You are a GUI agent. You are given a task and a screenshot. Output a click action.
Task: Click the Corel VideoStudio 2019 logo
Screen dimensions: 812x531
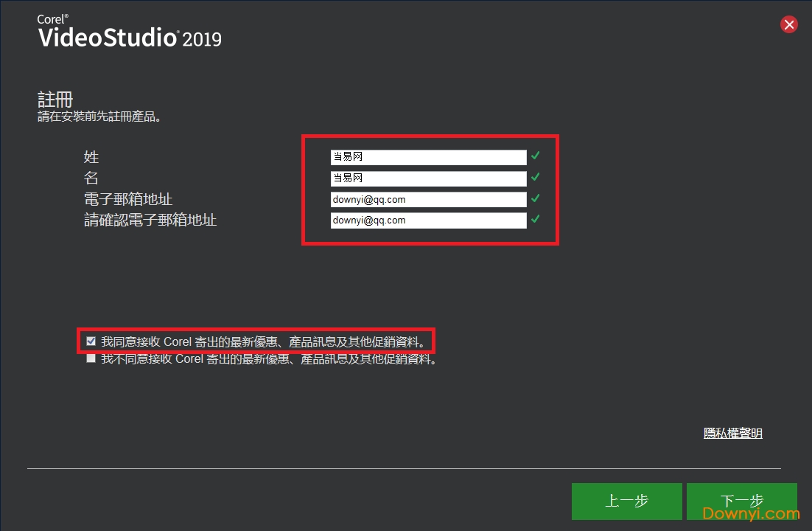click(x=130, y=31)
